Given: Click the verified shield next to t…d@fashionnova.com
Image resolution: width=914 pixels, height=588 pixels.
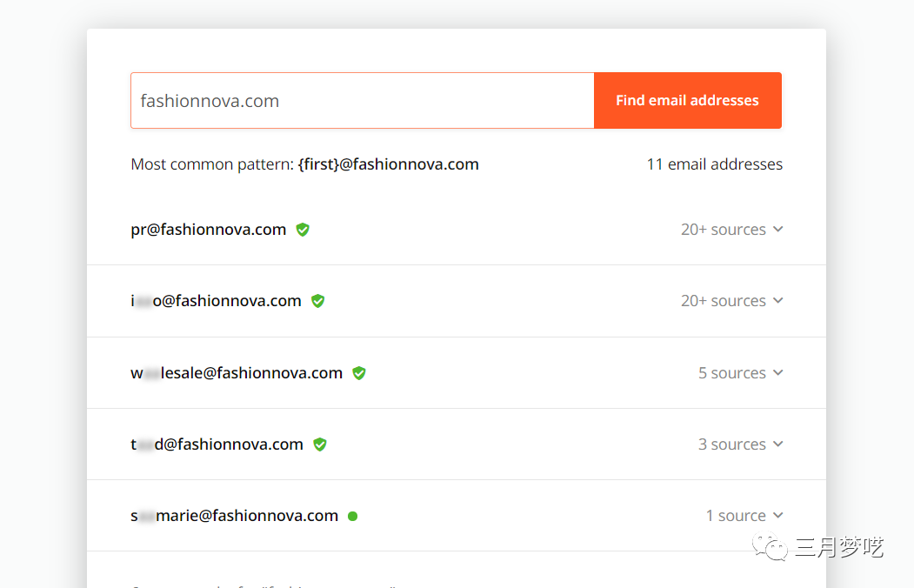Looking at the screenshot, I should (320, 444).
